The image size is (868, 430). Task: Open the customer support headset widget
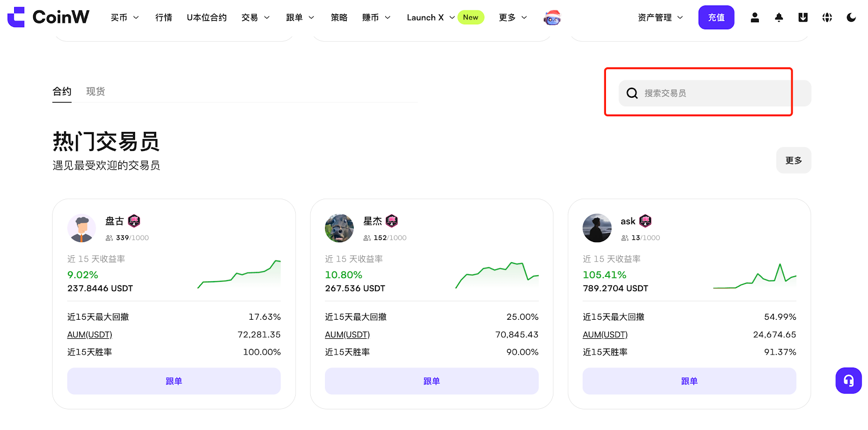(x=848, y=381)
